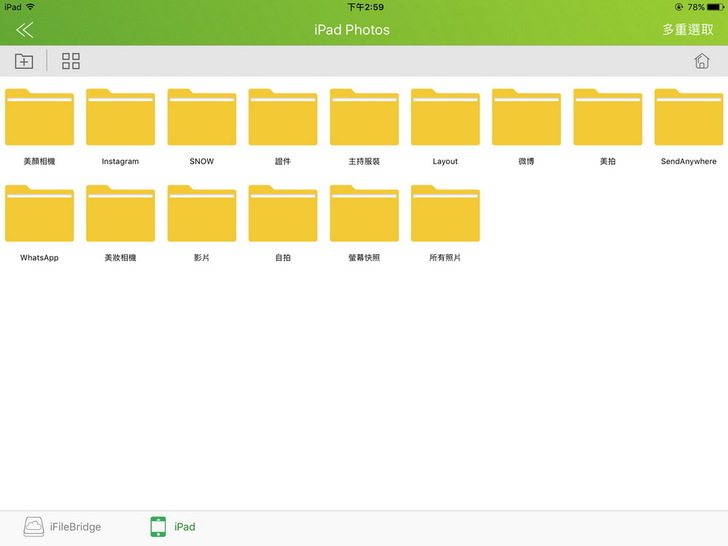Open the Layout folder
Screen dimensions: 728x546
click(445, 117)
